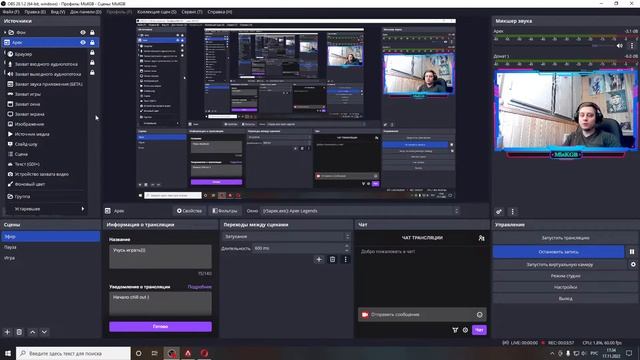Screen dimensions: 640x360
Task: Move scene up with arrow icon
Action: point(33,332)
